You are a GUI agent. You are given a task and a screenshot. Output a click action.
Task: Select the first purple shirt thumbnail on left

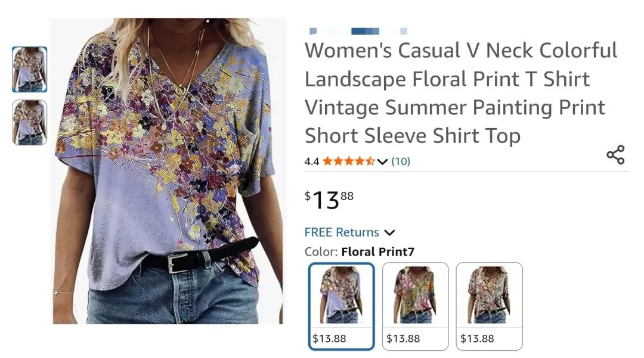pos(30,69)
